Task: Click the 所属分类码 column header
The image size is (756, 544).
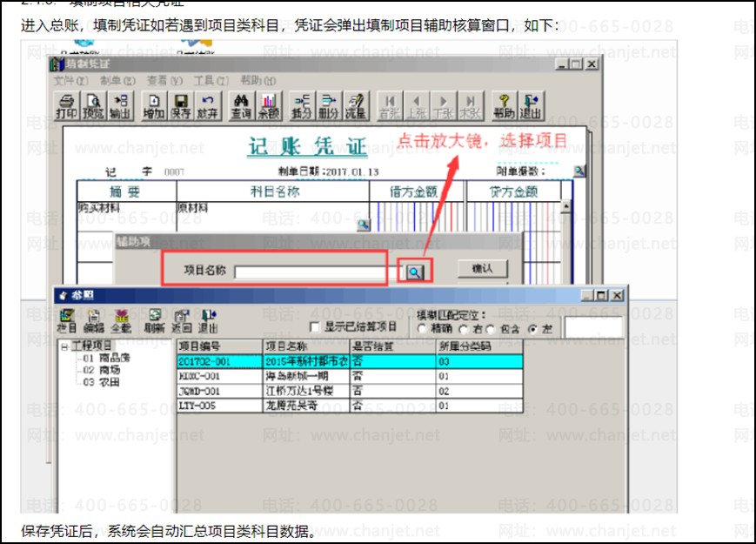Action: (479, 346)
